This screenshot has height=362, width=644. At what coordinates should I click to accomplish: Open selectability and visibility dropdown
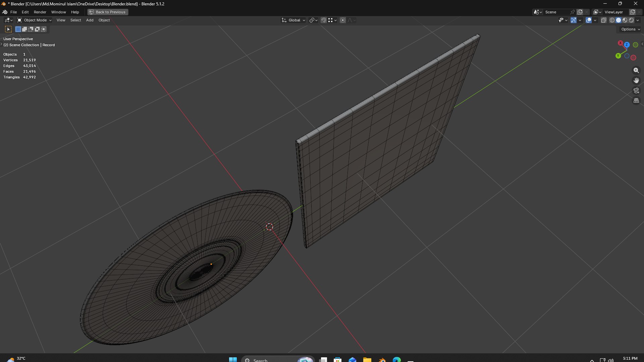point(562,20)
